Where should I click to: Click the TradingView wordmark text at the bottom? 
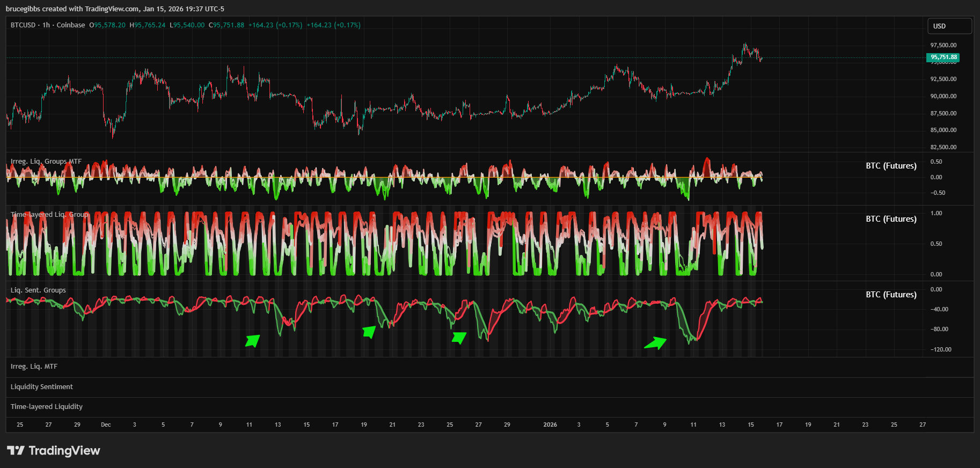click(x=64, y=450)
